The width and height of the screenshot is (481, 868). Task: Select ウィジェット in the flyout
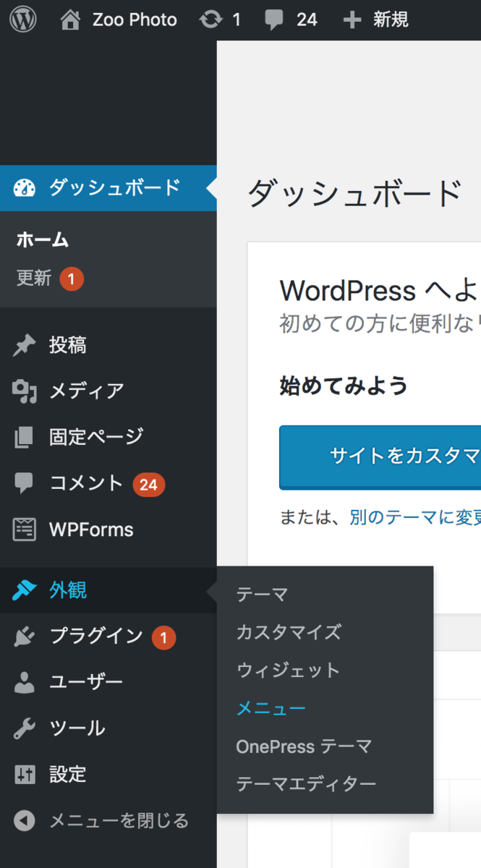(x=288, y=671)
